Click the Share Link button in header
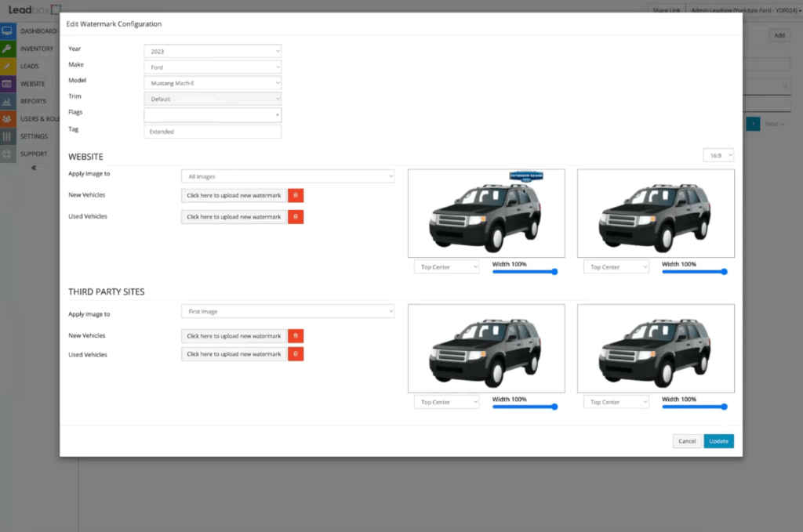Screen dimensions: 803x532 click(667, 10)
